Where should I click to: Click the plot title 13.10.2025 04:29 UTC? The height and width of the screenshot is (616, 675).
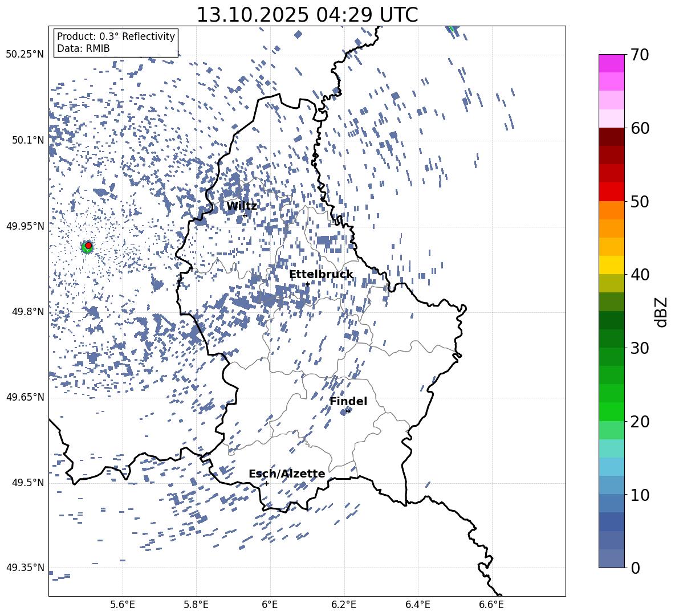[307, 15]
